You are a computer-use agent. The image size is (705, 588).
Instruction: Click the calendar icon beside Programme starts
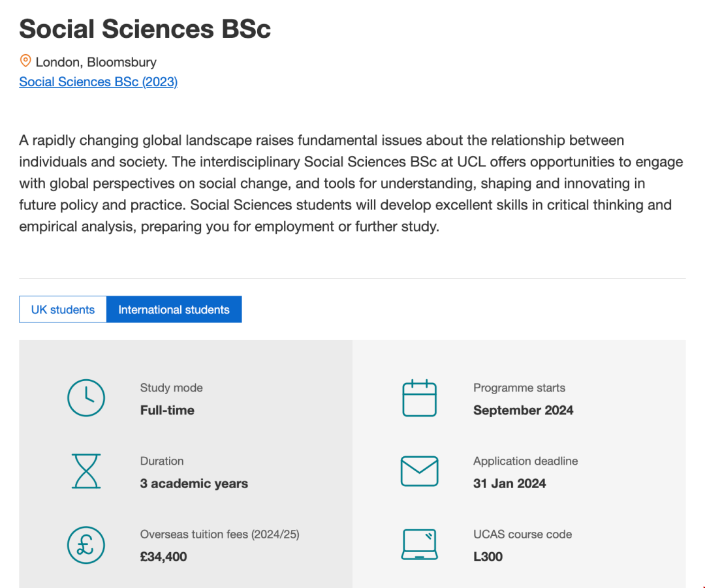[x=420, y=398]
